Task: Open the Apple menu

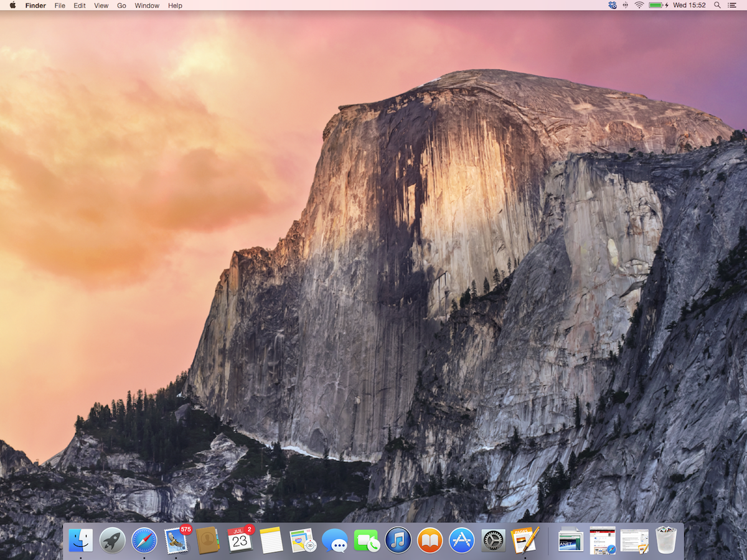Action: pyautogui.click(x=11, y=6)
